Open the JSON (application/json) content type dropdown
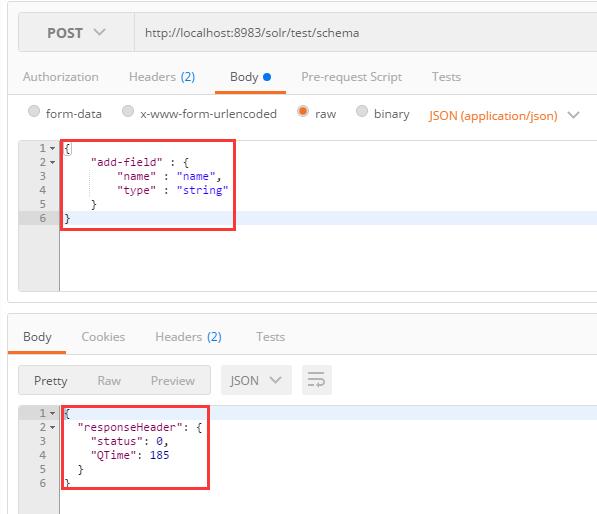 (x=503, y=115)
